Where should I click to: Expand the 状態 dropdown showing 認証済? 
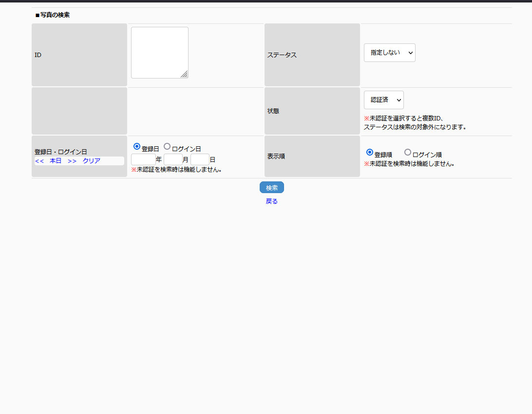[x=383, y=100]
